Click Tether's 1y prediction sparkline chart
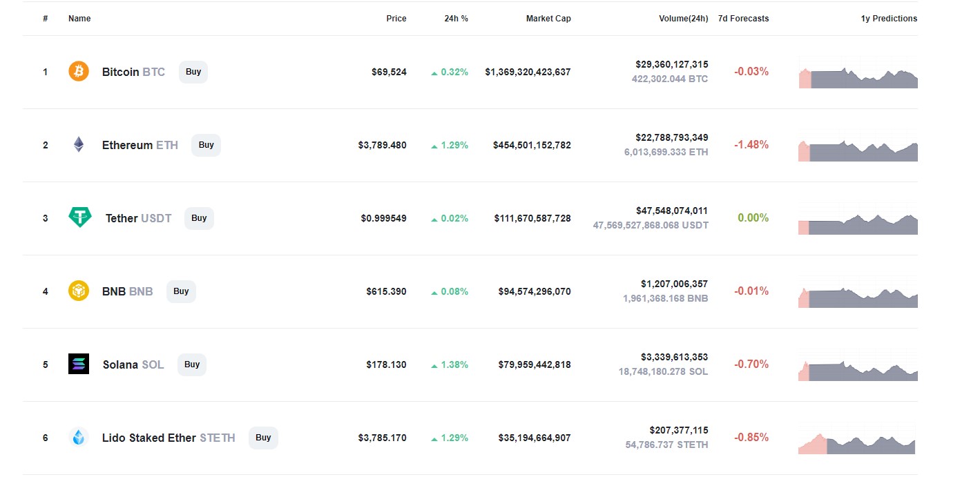 coord(857,221)
